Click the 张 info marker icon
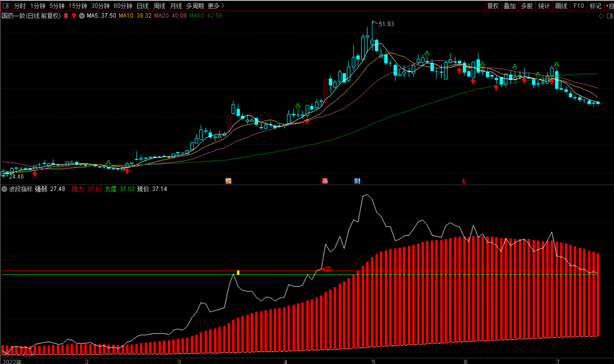This screenshot has height=364, width=614. (x=325, y=181)
